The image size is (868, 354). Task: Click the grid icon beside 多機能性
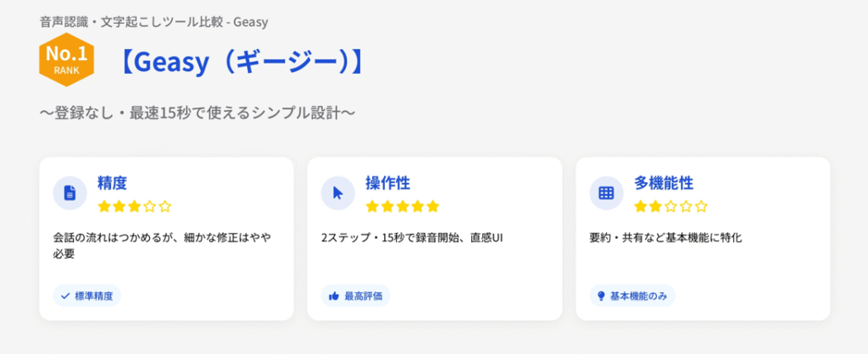point(606,192)
